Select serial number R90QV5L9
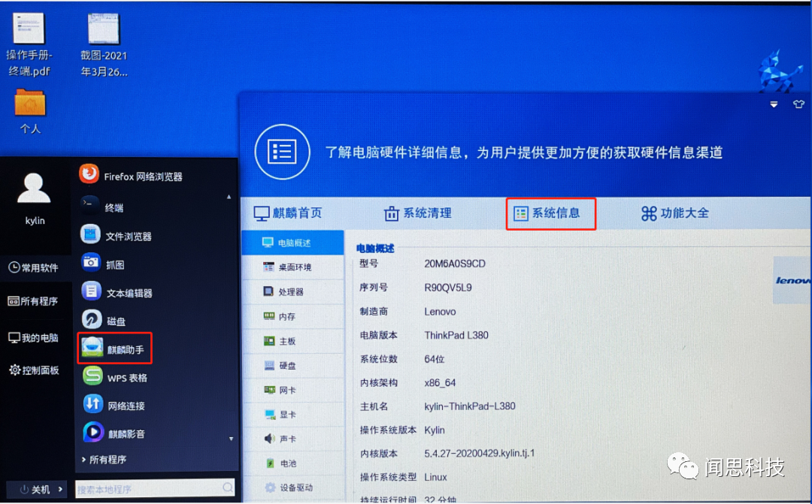The width and height of the screenshot is (812, 504). pyautogui.click(x=448, y=288)
